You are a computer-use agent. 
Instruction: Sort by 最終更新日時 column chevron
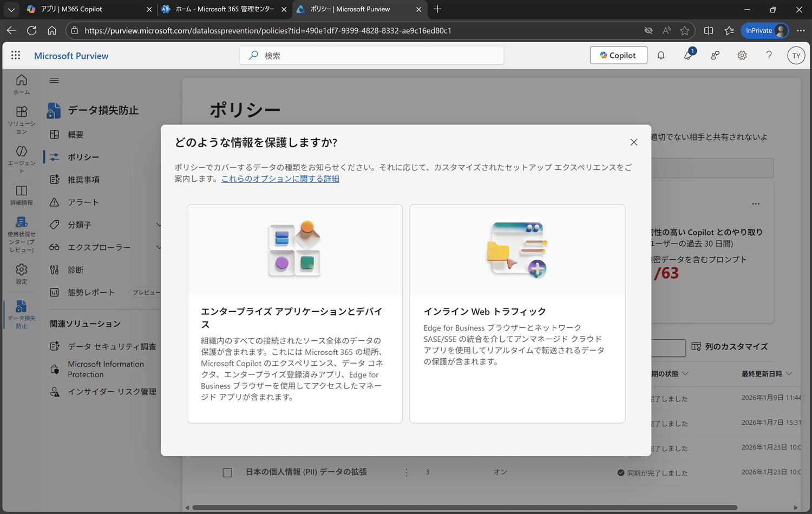point(789,374)
